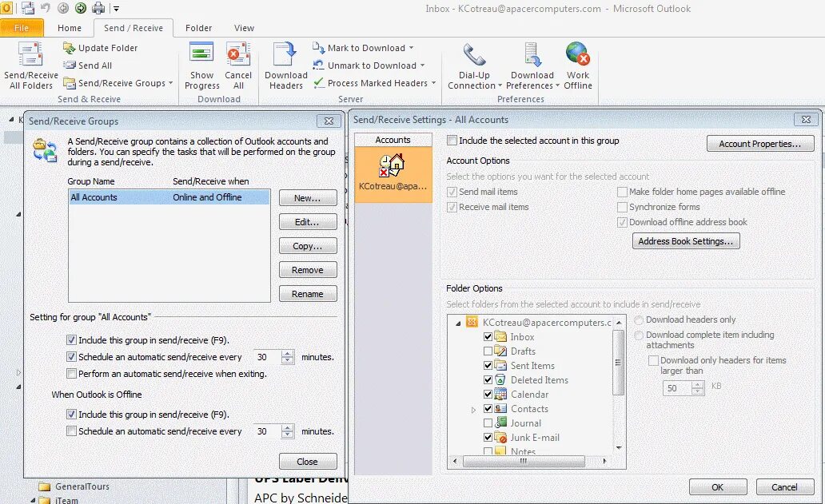Screen dimensions: 825x504
Task: Click Outlook application icon in title bar
Action: click(6, 8)
